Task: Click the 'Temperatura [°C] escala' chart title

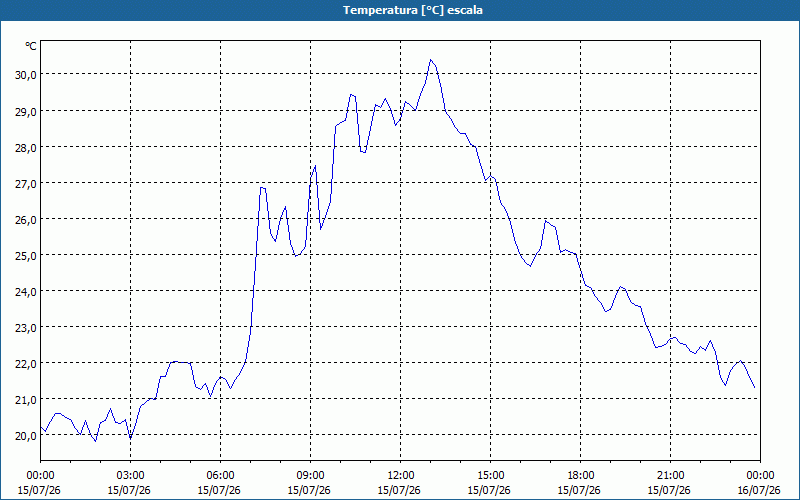Action: click(413, 10)
